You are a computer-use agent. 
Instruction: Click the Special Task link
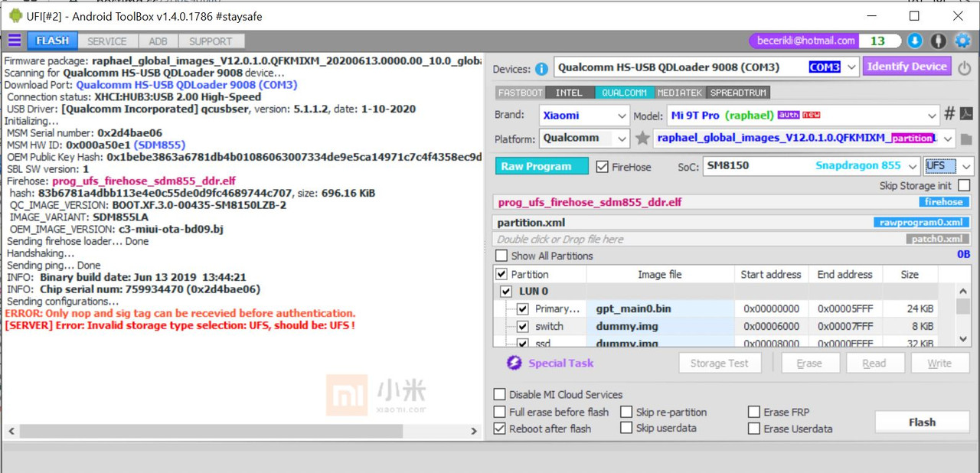pos(561,364)
